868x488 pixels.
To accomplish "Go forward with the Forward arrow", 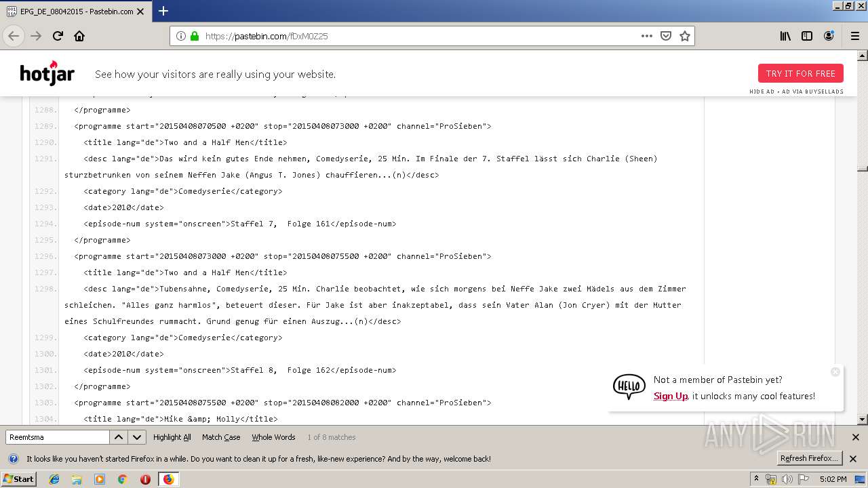I will pos(36,36).
